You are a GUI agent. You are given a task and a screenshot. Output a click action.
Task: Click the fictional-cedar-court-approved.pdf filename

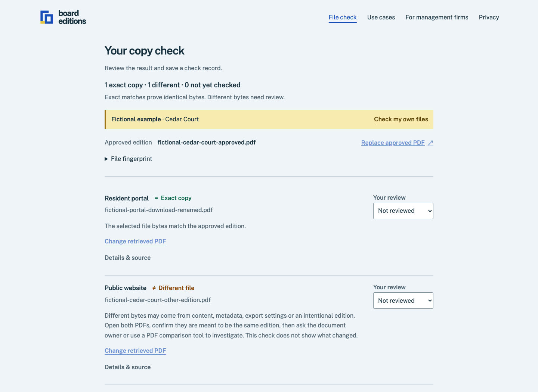click(x=207, y=143)
